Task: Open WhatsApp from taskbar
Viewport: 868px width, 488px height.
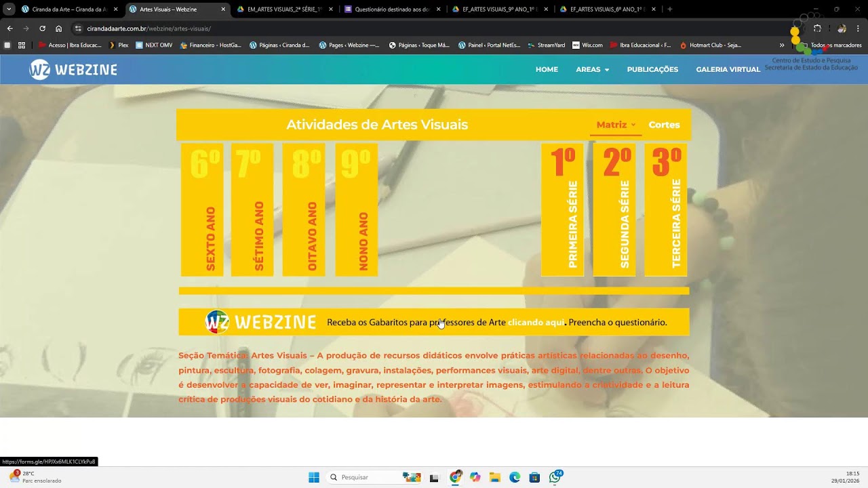Action: (x=555, y=476)
